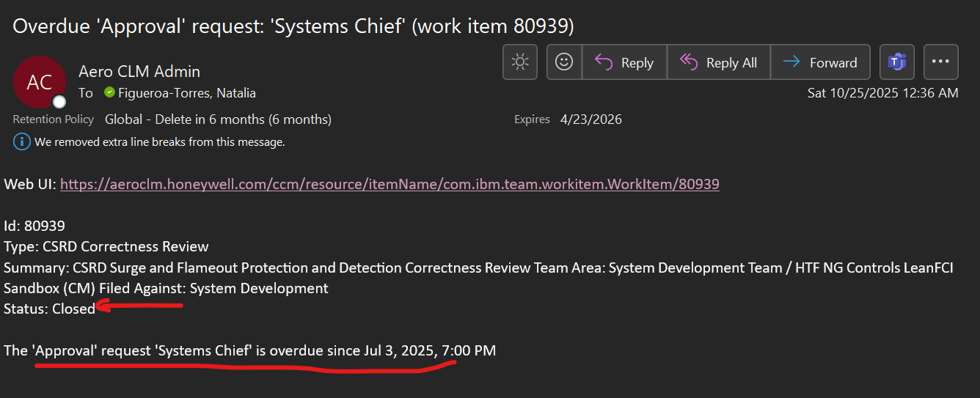Click the email subject line heading
Viewport: 980px width, 398px height.
293,26
